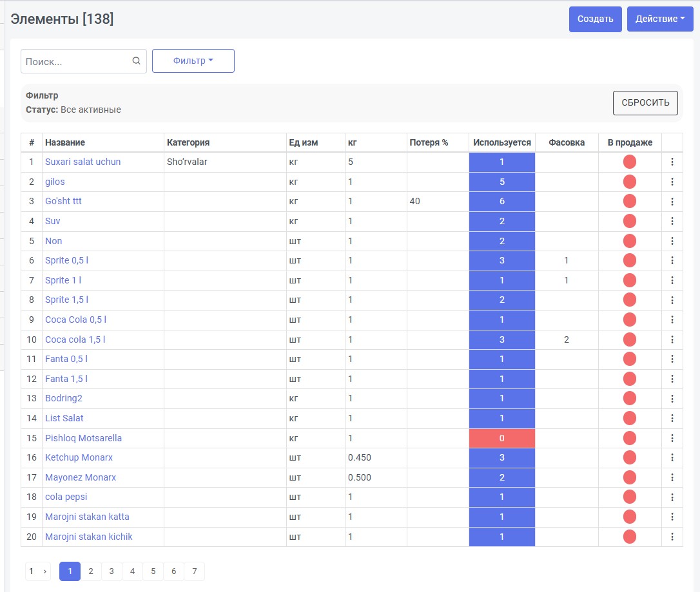Open three-dot menu for Coca cola 1,5 l
Viewport: 700px width, 592px height.
tap(672, 339)
